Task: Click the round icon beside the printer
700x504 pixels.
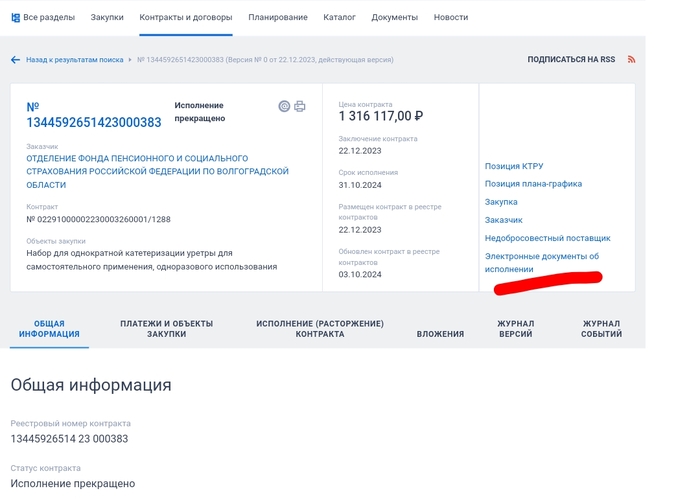Action: [284, 107]
